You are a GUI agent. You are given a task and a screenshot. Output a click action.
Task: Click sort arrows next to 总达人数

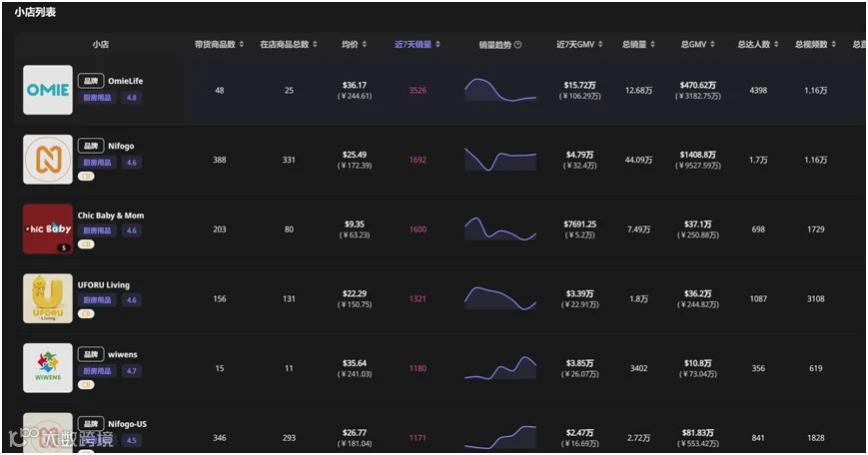(x=776, y=44)
